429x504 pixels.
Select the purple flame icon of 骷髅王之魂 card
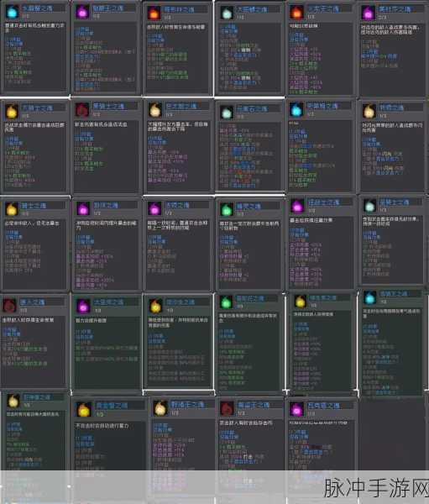point(82,13)
